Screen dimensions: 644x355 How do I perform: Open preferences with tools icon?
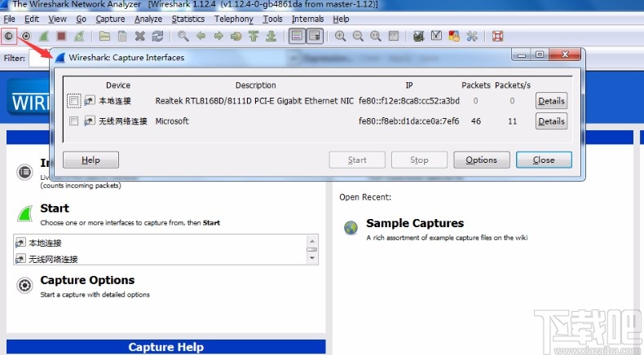tap(472, 36)
